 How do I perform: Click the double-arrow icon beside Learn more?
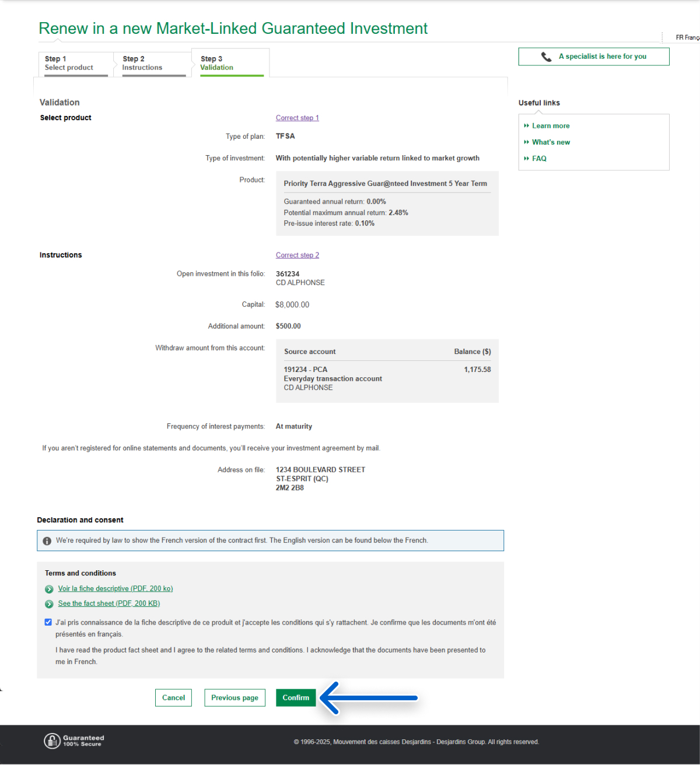click(526, 126)
